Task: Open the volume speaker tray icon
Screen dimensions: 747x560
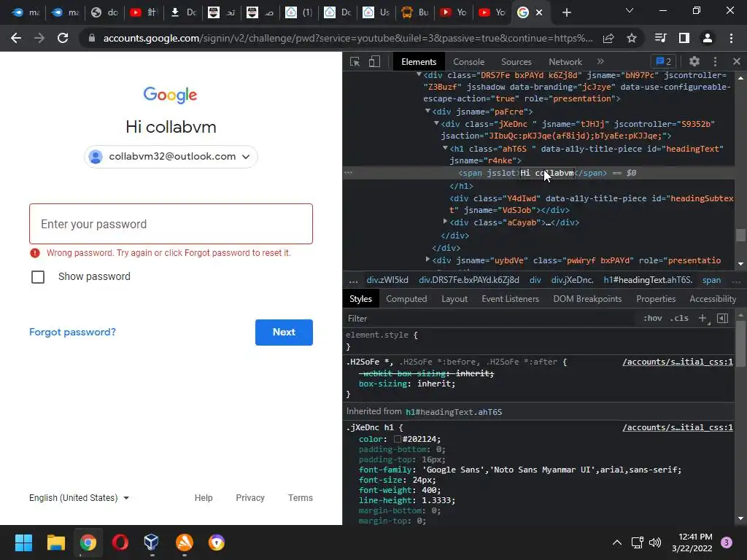Action: tap(656, 542)
